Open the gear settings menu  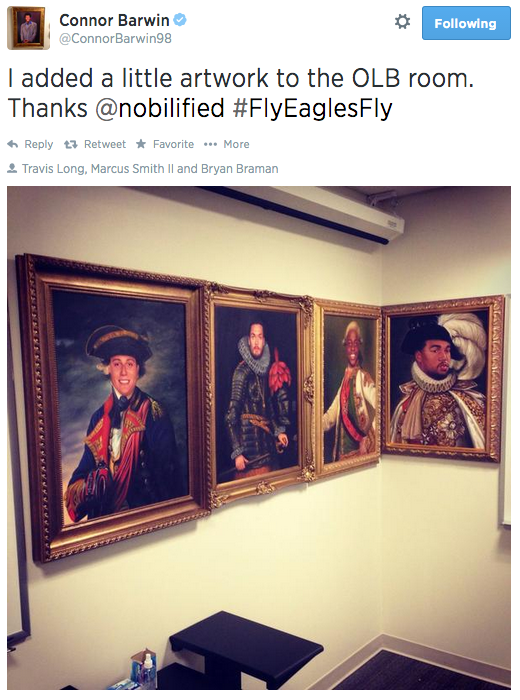[402, 21]
